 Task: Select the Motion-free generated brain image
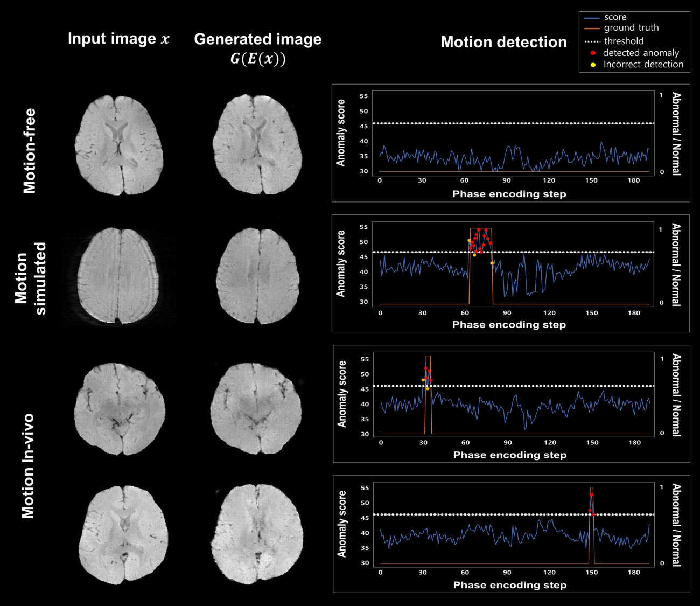click(257, 144)
